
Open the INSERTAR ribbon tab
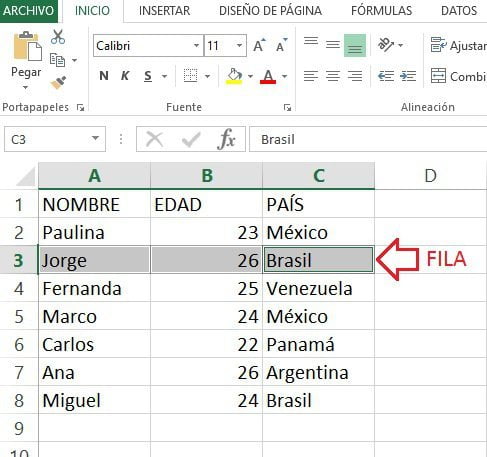(164, 11)
